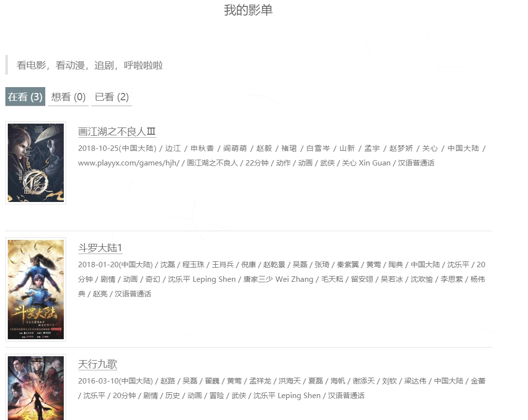This screenshot has height=420, width=528.
Task: Open the 画江湖之不良人Ⅲ title link
Action: (117, 131)
